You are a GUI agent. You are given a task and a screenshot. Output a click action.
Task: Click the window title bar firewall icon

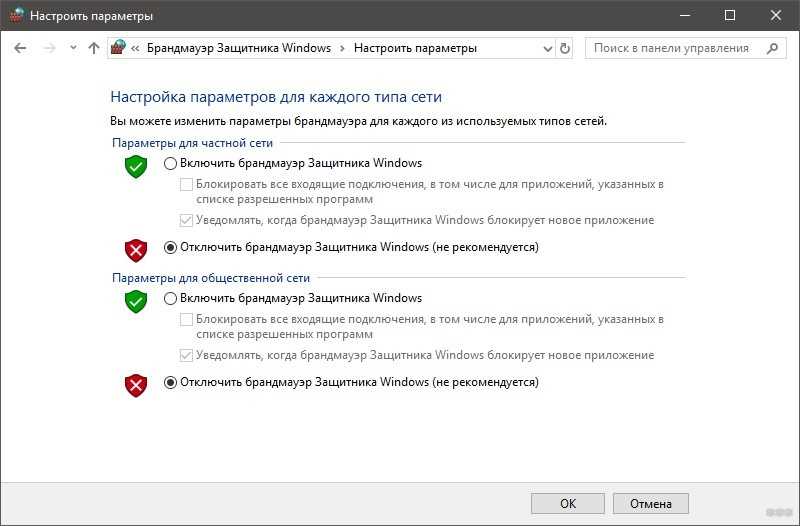(x=16, y=15)
